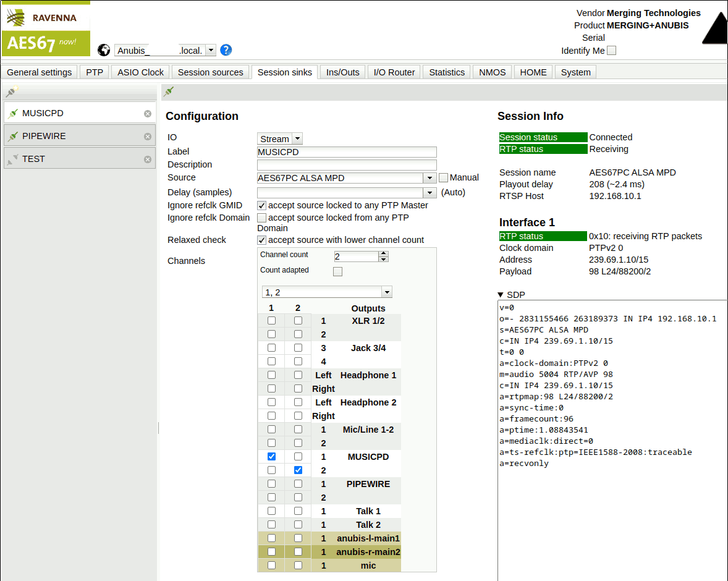Open the Anubis device host dropdown

tap(211, 50)
